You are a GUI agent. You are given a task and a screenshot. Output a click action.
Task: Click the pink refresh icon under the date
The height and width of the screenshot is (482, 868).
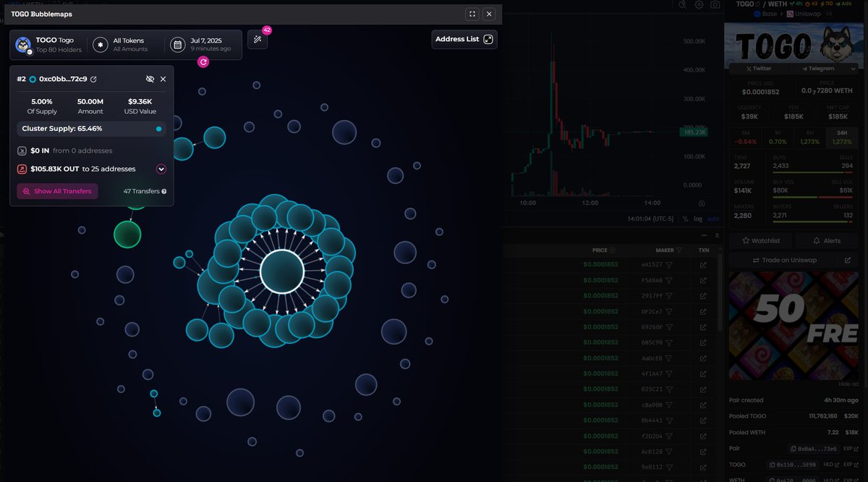(203, 62)
